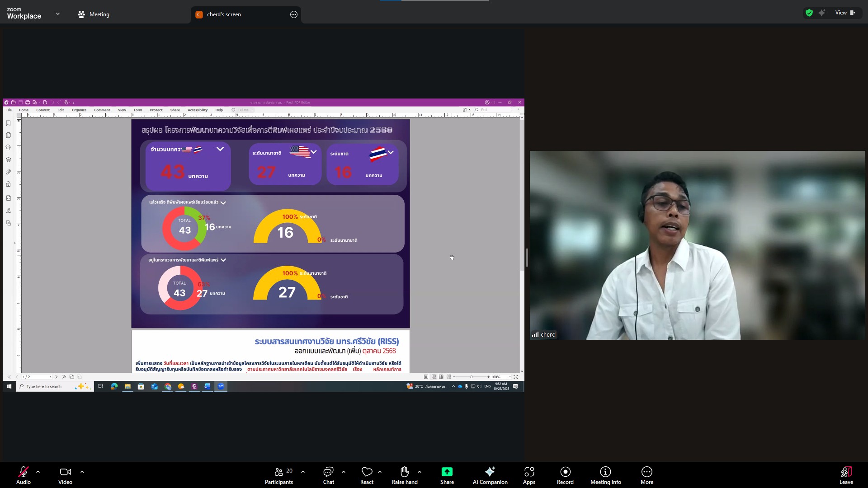This screenshot has width=868, height=488.
Task: Start sharing with Share button
Action: (x=447, y=475)
